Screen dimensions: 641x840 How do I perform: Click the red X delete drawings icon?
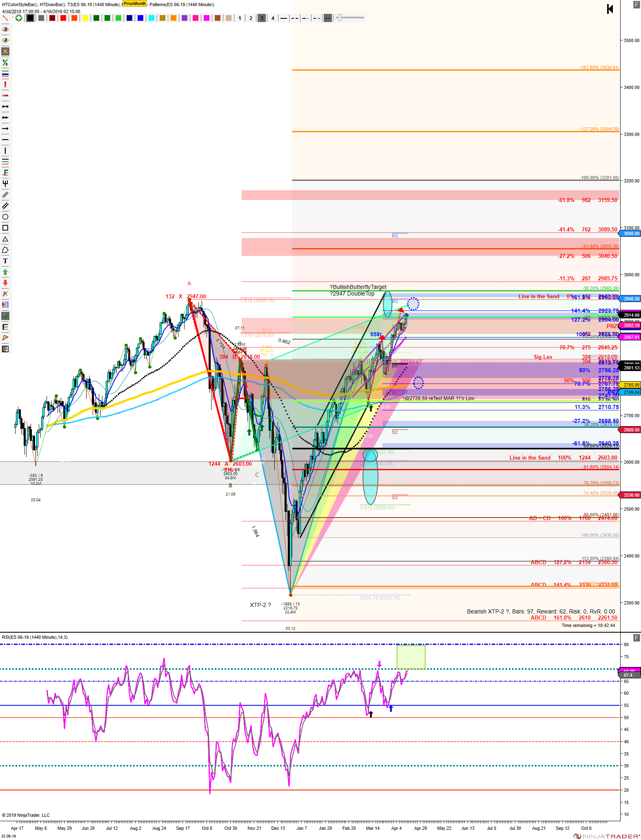5,294
